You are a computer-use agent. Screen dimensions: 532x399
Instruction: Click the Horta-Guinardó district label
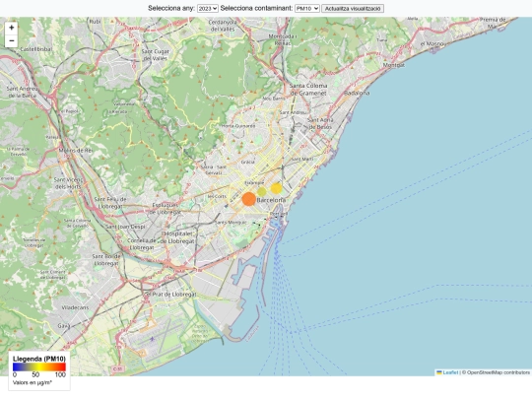pyautogui.click(x=238, y=126)
